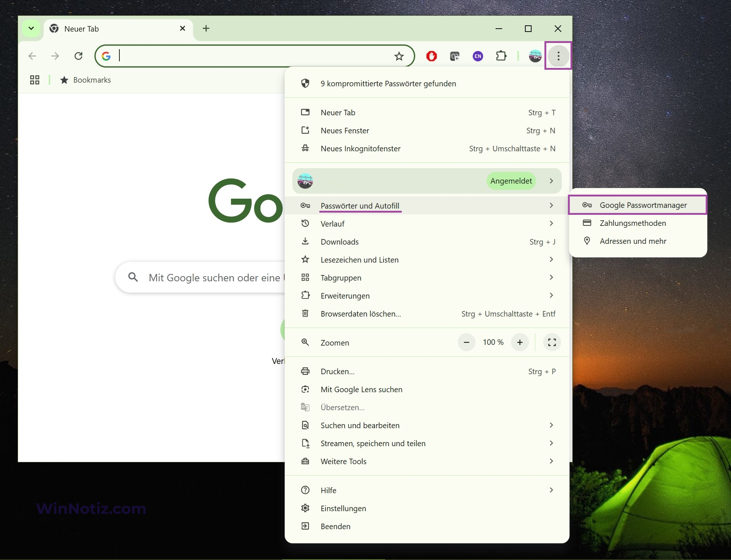Image resolution: width=731 pixels, height=560 pixels.
Task: Open Downloads from the menu
Action: pos(427,241)
